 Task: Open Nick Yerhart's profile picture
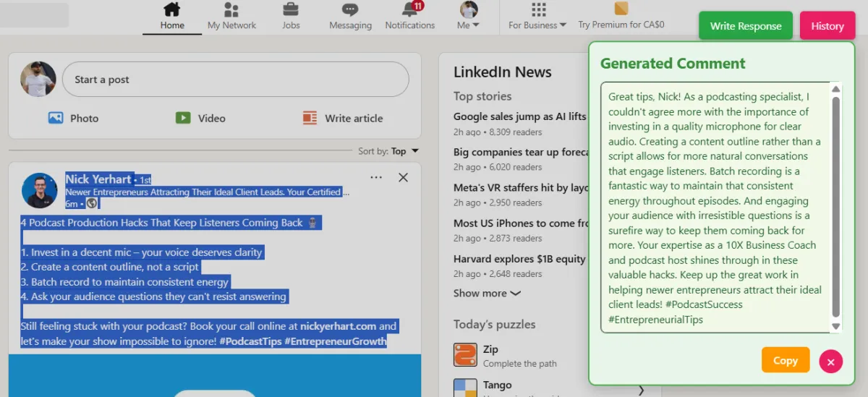point(40,190)
